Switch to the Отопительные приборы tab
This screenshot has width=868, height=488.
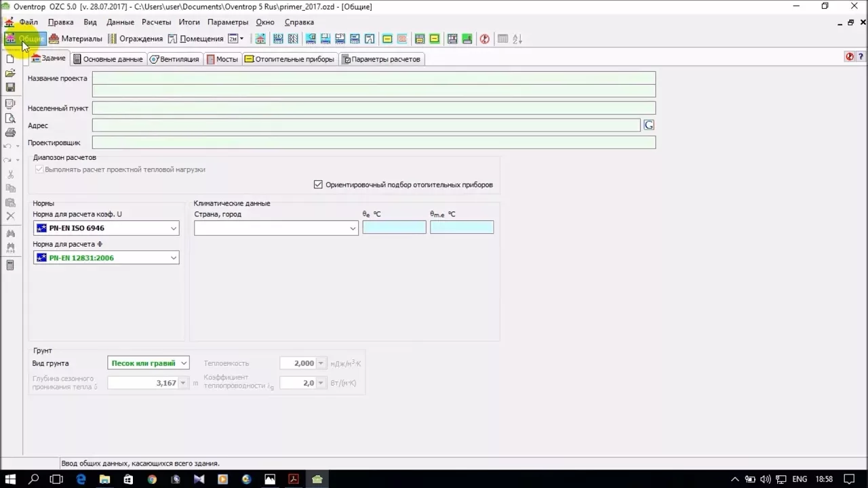[290, 59]
